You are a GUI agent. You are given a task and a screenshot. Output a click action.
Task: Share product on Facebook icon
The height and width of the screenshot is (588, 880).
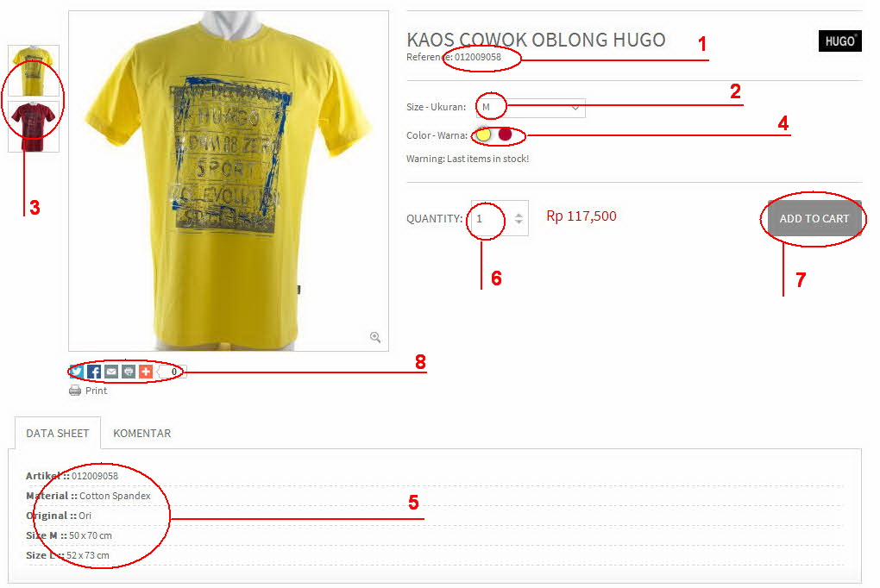click(x=94, y=372)
